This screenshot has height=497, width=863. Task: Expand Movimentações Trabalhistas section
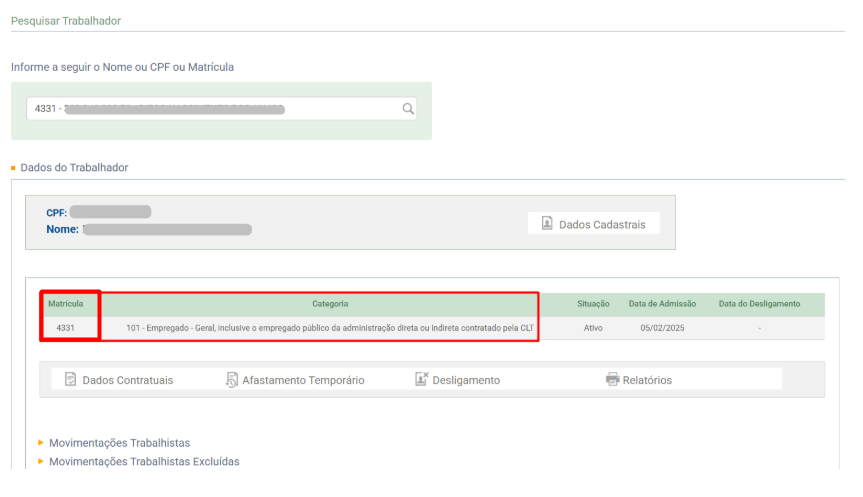click(x=119, y=443)
